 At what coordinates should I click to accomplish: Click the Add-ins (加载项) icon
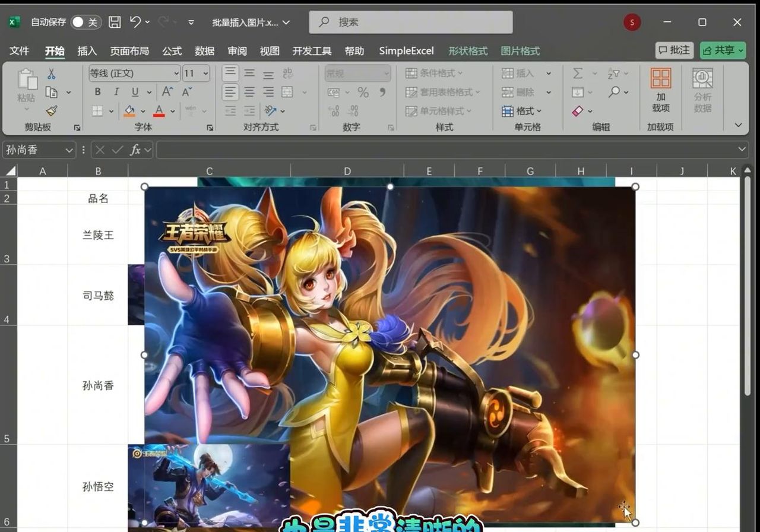click(660, 89)
